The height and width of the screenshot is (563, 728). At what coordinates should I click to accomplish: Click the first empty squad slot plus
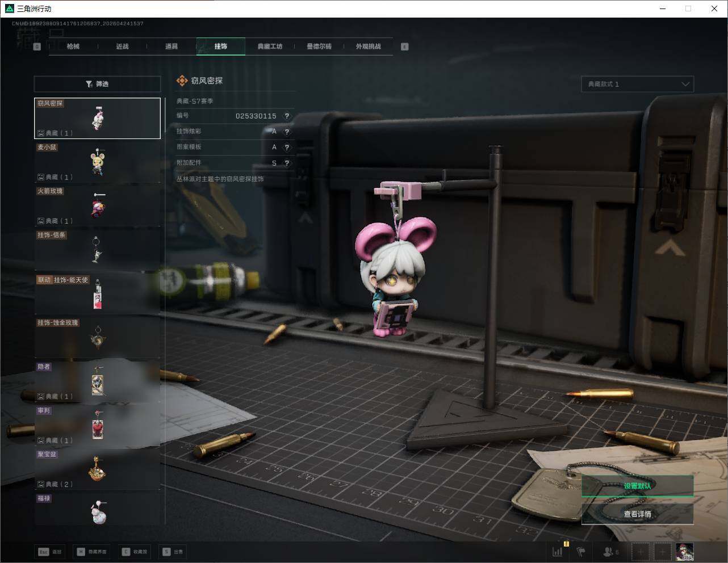pyautogui.click(x=641, y=552)
